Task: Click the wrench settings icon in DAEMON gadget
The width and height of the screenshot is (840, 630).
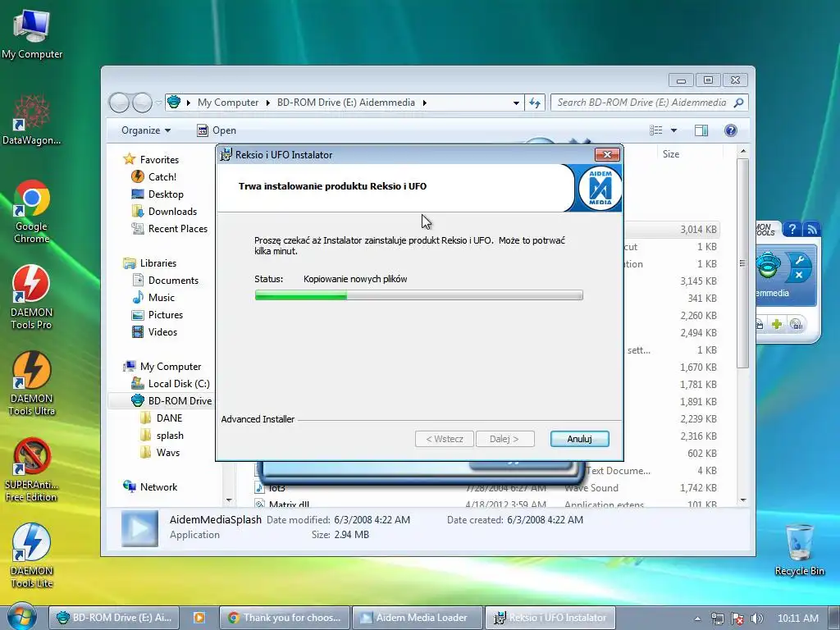Action: pos(799,260)
